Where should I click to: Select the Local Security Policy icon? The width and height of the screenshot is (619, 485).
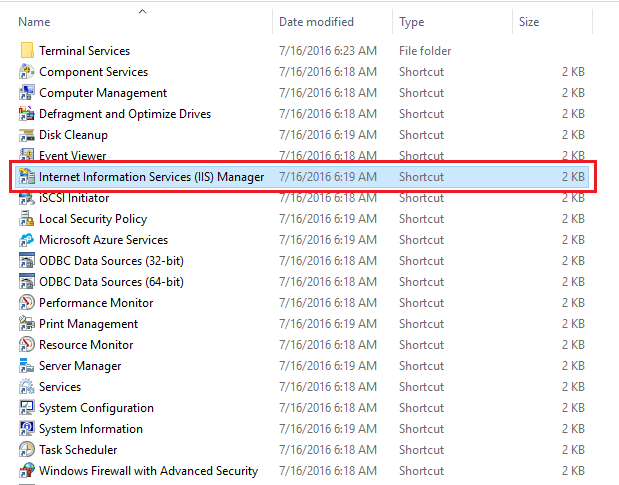point(27,218)
